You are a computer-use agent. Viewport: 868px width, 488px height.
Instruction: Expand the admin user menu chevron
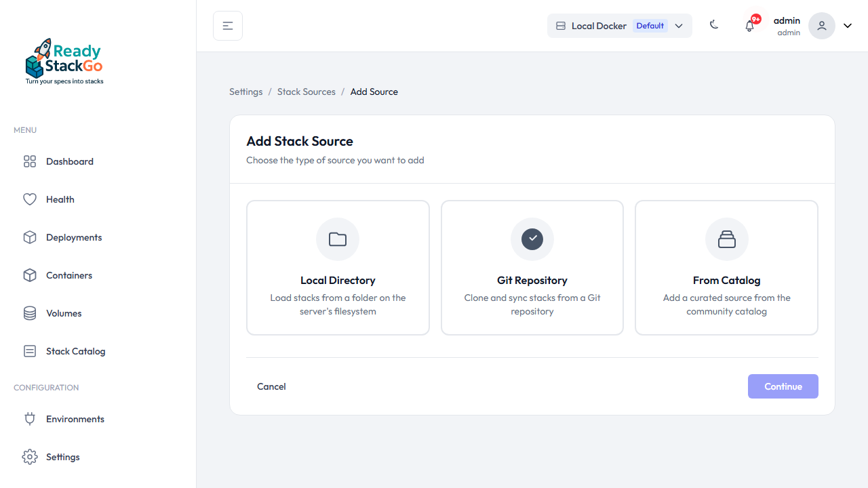[848, 26]
